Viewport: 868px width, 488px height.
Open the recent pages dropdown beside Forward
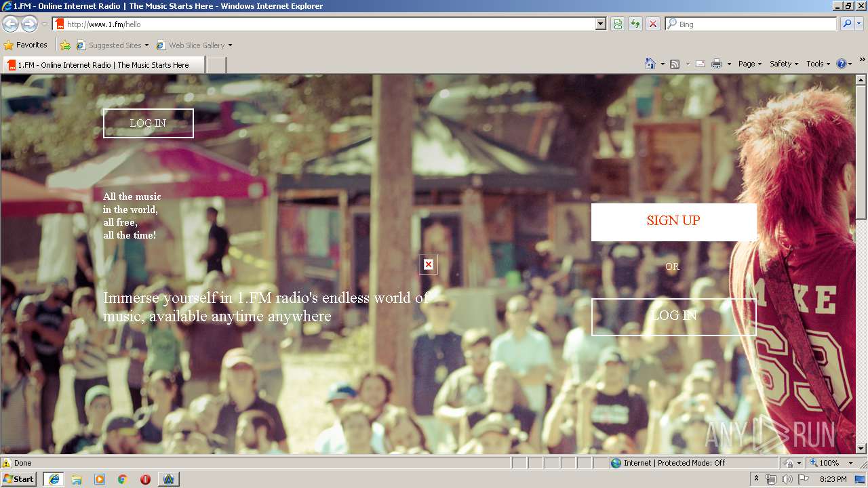point(44,24)
